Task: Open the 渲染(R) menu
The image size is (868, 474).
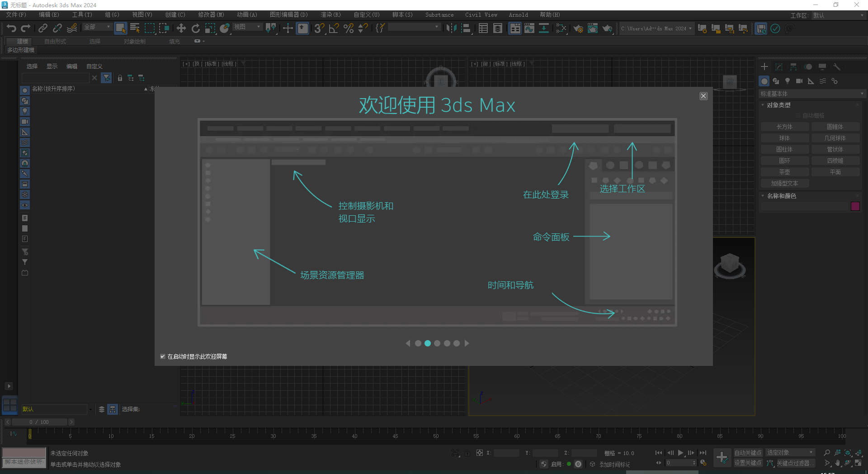Action: [x=330, y=15]
